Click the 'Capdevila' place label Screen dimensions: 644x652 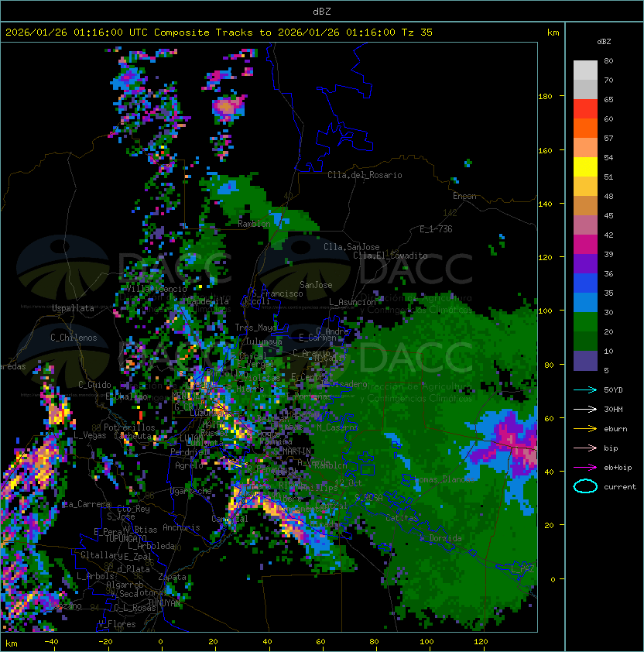(x=207, y=301)
